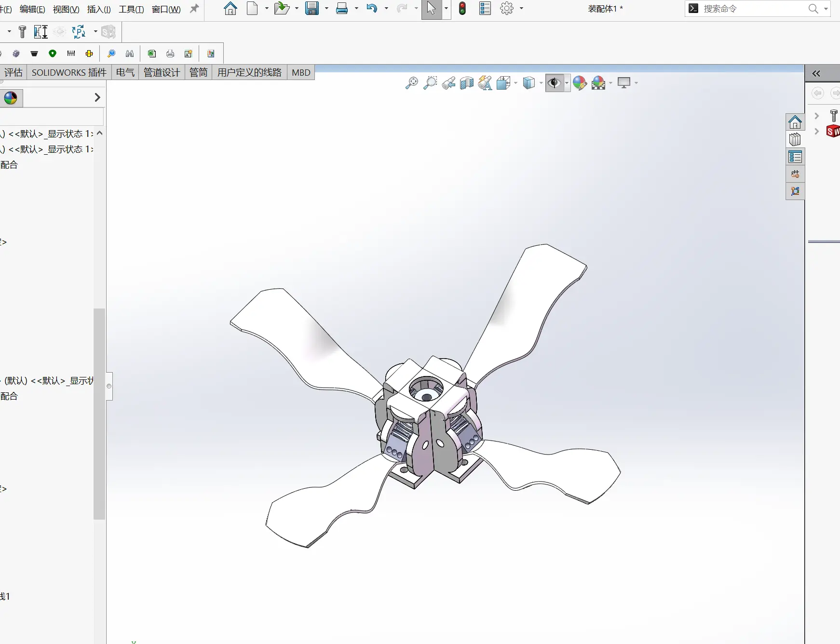Image resolution: width=840 pixels, height=644 pixels.
Task: Switch to the SOLIDWORKS 插件 tab
Action: coord(69,72)
